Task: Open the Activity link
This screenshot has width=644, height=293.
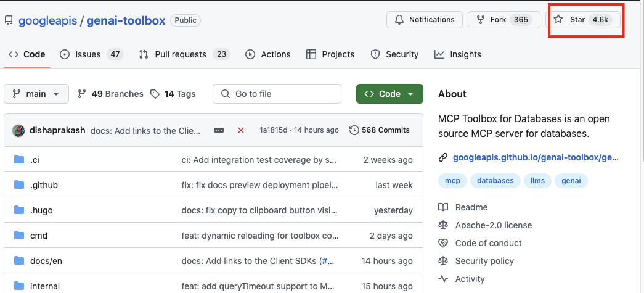Action: (x=470, y=279)
